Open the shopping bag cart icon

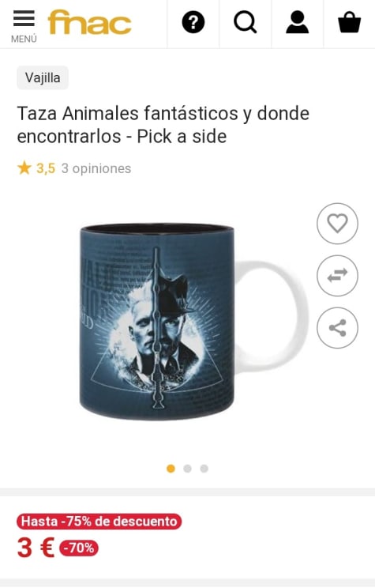click(349, 22)
